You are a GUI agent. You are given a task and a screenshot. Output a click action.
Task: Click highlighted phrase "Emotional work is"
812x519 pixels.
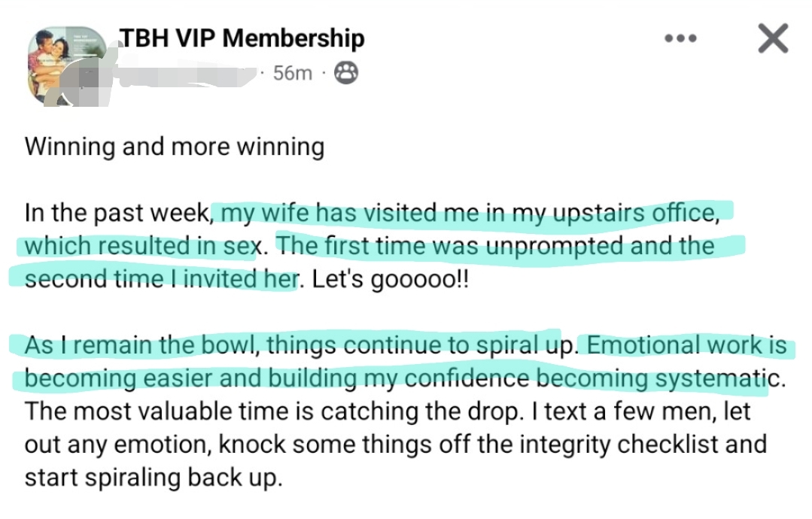(686, 345)
